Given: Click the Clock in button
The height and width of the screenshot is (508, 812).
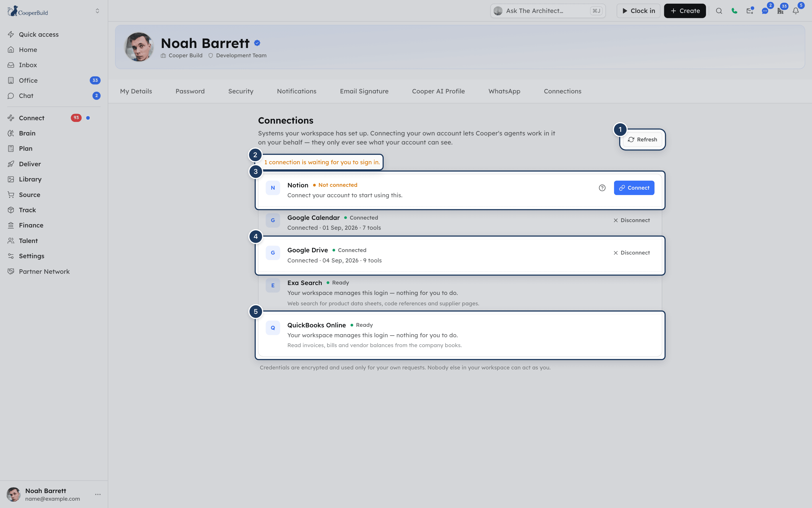Looking at the screenshot, I should [638, 11].
